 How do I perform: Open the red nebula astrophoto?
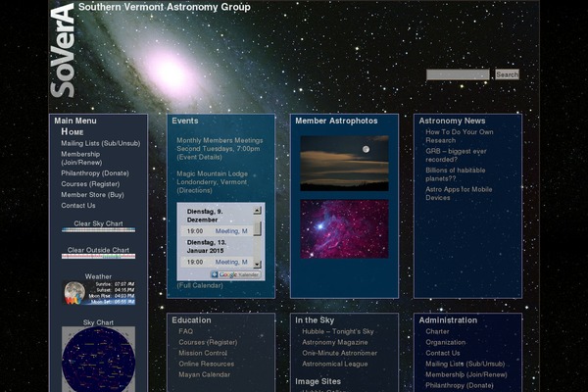tap(344, 228)
